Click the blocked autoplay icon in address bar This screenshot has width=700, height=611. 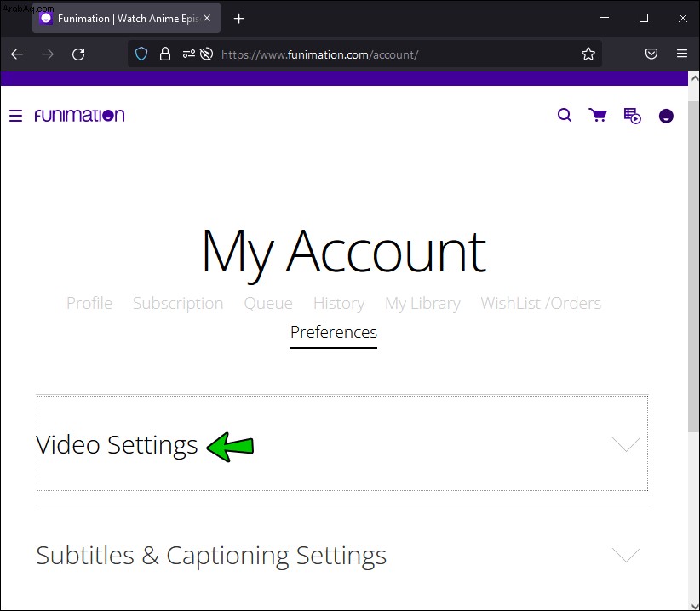coord(206,54)
